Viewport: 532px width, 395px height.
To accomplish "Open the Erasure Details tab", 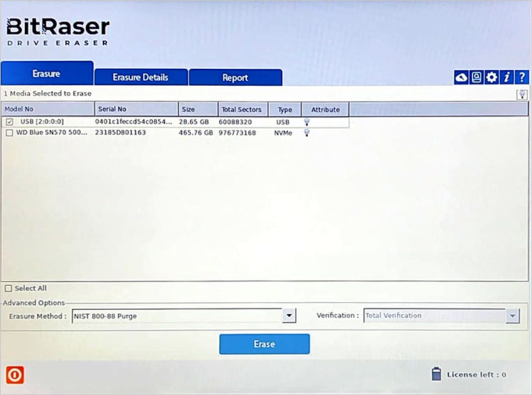I will tap(141, 77).
